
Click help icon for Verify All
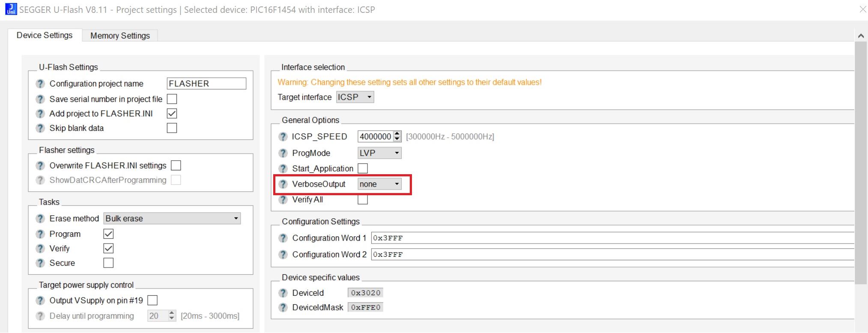click(x=283, y=199)
